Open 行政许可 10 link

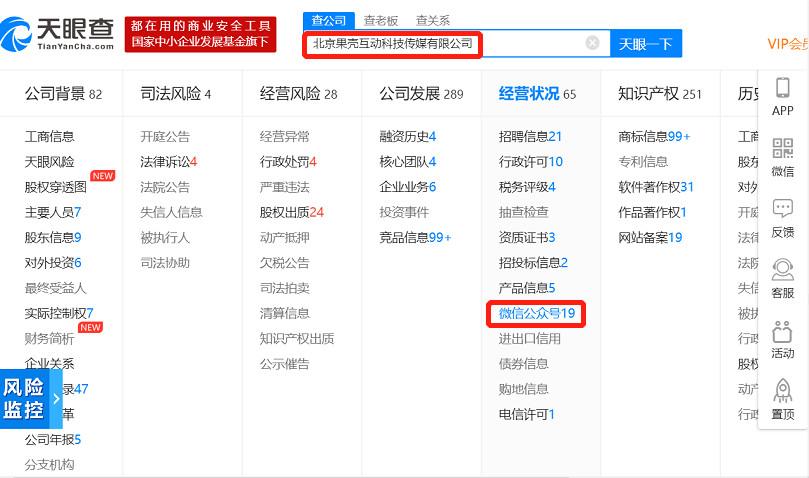pyautogui.click(x=530, y=162)
